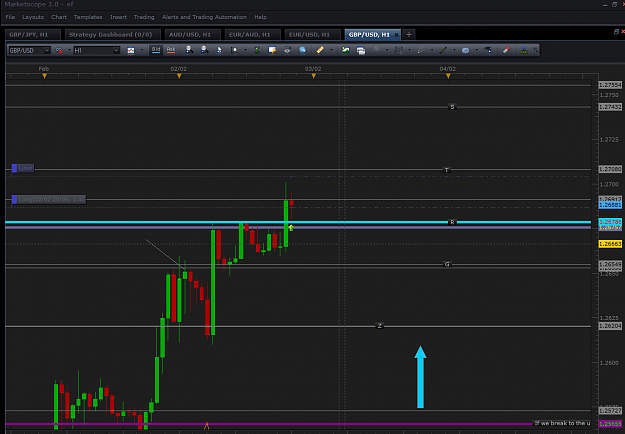The width and height of the screenshot is (625, 434).
Task: Open the Insert menu
Action: click(118, 17)
